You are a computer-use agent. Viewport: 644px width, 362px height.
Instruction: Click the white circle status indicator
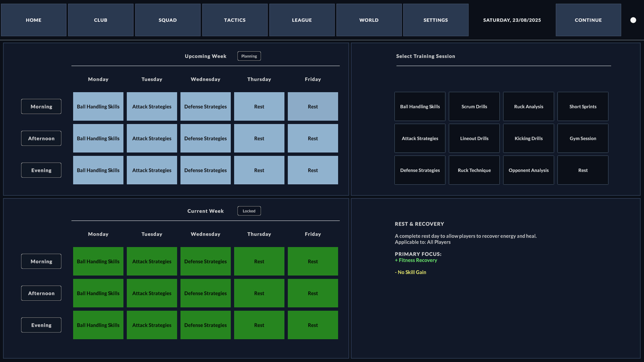[x=633, y=20]
